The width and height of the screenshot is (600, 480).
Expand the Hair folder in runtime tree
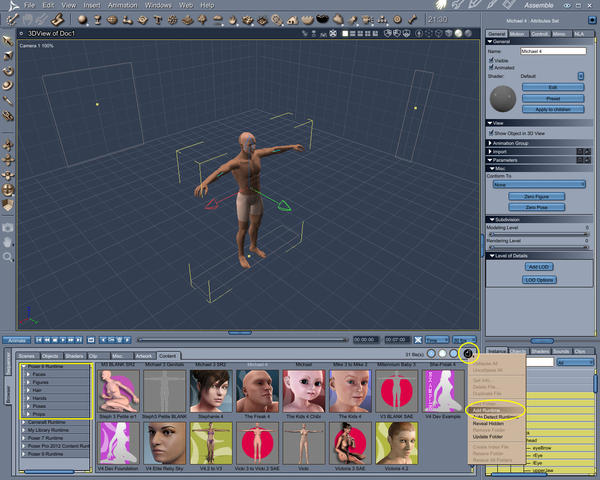pyautogui.click(x=28, y=390)
